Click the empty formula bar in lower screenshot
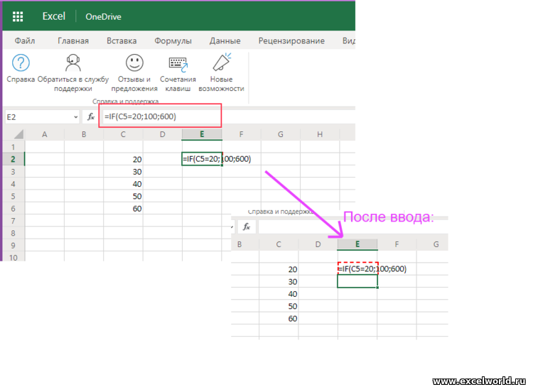The image size is (533, 392). (352, 227)
